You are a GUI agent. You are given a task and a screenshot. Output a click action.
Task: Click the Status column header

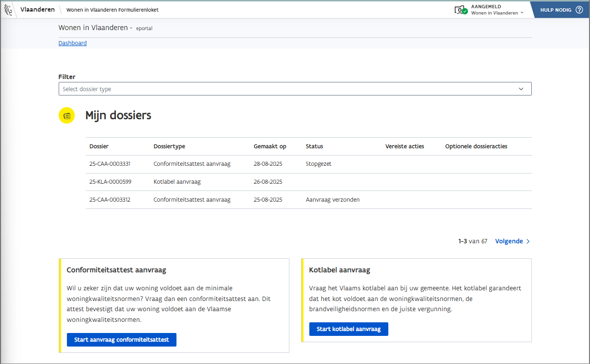coord(314,146)
